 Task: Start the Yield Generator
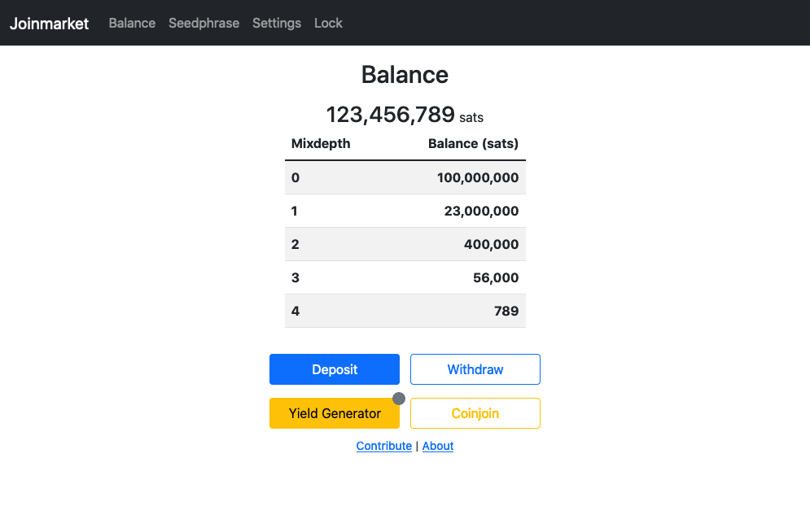tap(335, 413)
